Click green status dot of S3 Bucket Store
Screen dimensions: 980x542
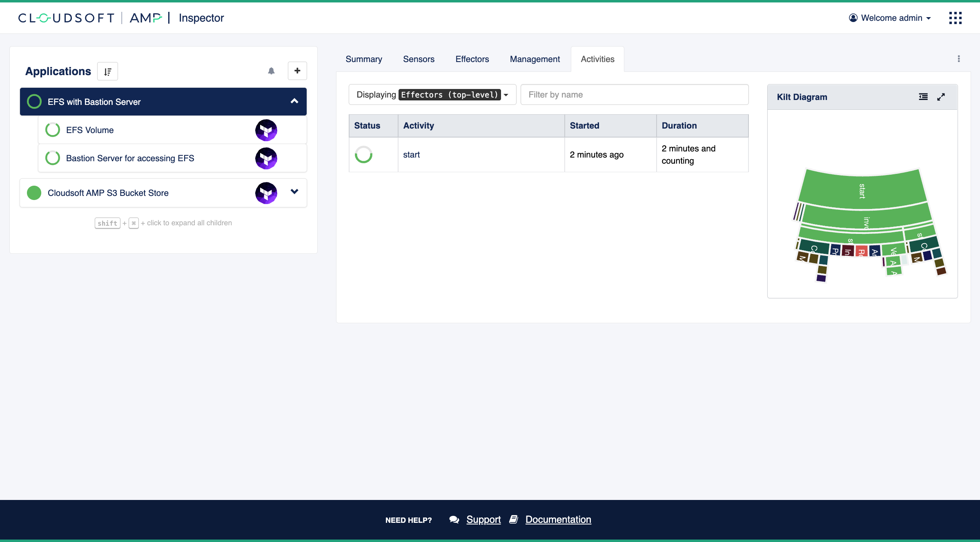(34, 193)
